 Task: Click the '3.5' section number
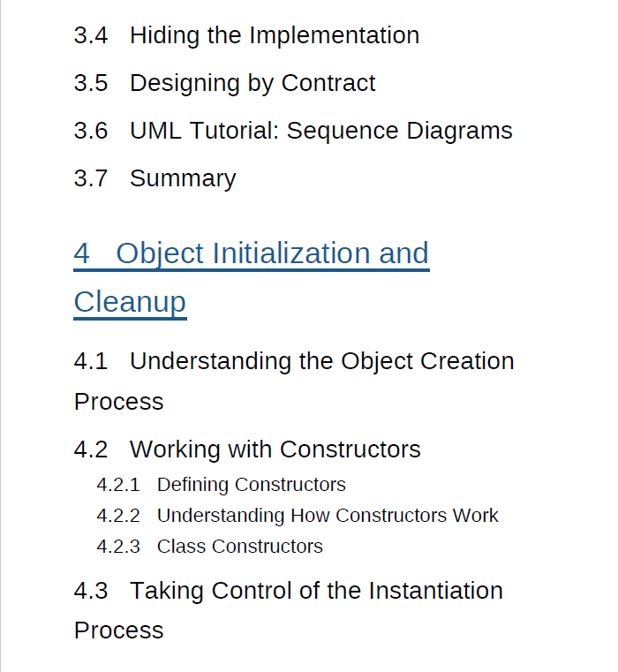(x=91, y=83)
